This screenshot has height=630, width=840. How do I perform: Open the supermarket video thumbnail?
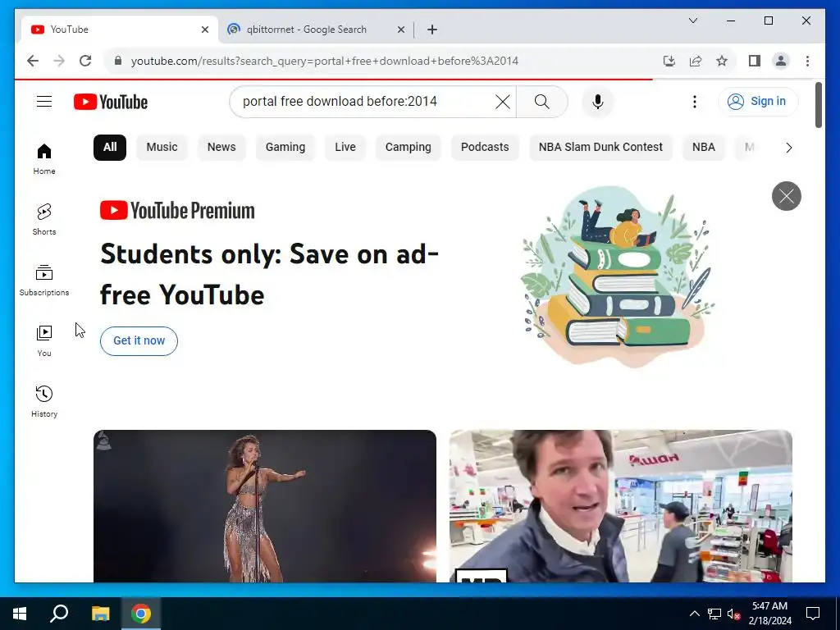coord(621,505)
